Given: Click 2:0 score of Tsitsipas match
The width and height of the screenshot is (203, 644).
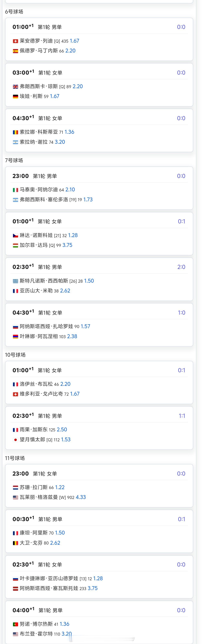Looking at the screenshot, I should click(x=181, y=267).
